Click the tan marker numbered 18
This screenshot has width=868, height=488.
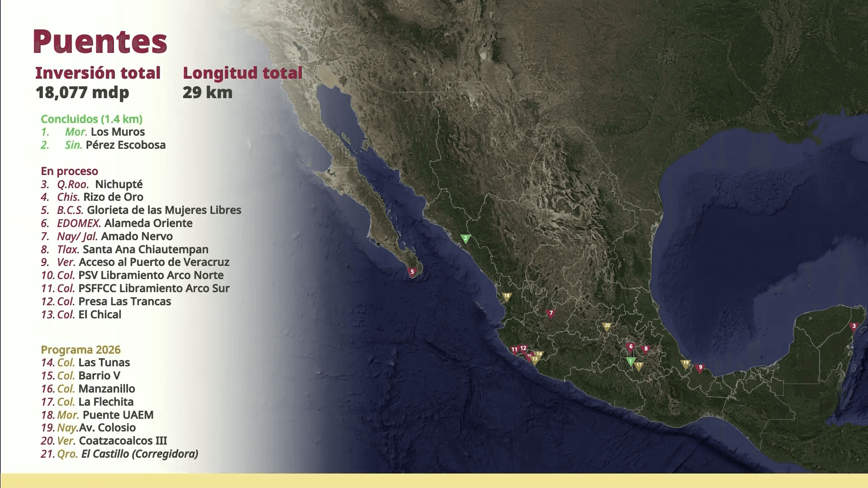(x=507, y=296)
